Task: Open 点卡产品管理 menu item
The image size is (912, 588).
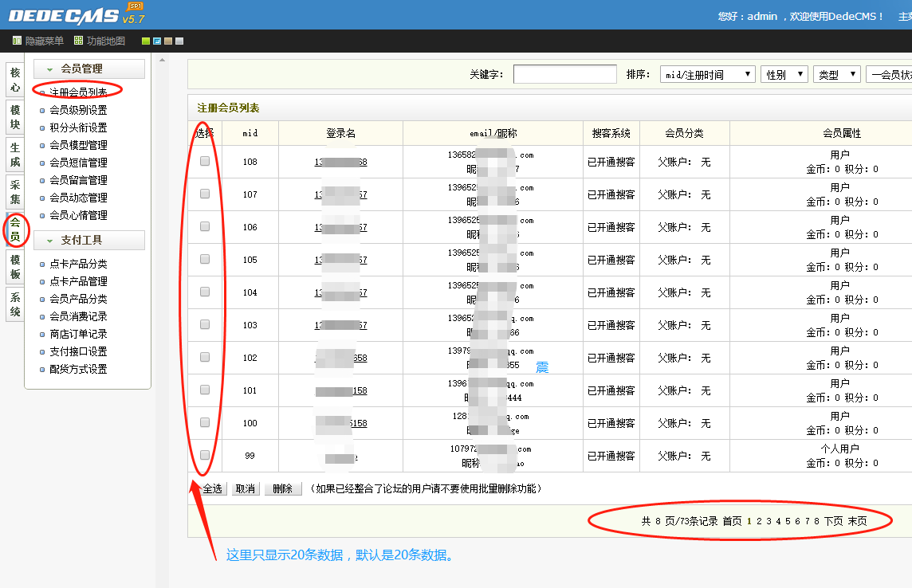Action: coord(78,281)
